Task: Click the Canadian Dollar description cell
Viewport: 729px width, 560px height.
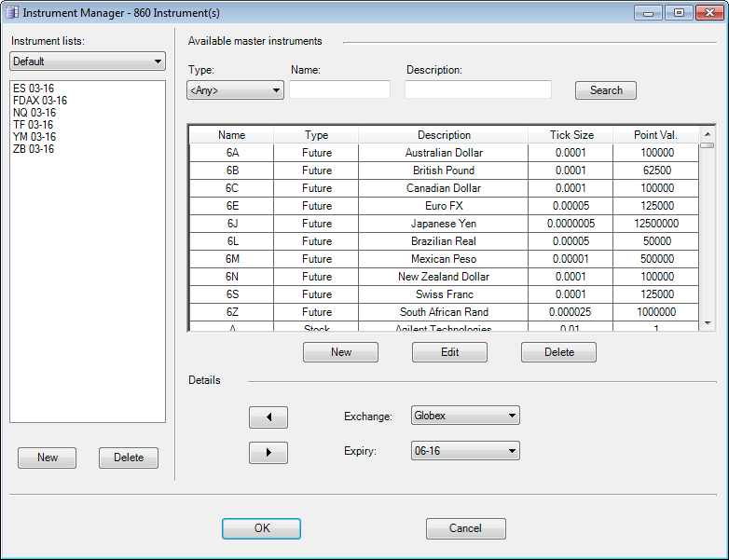Action: point(444,188)
